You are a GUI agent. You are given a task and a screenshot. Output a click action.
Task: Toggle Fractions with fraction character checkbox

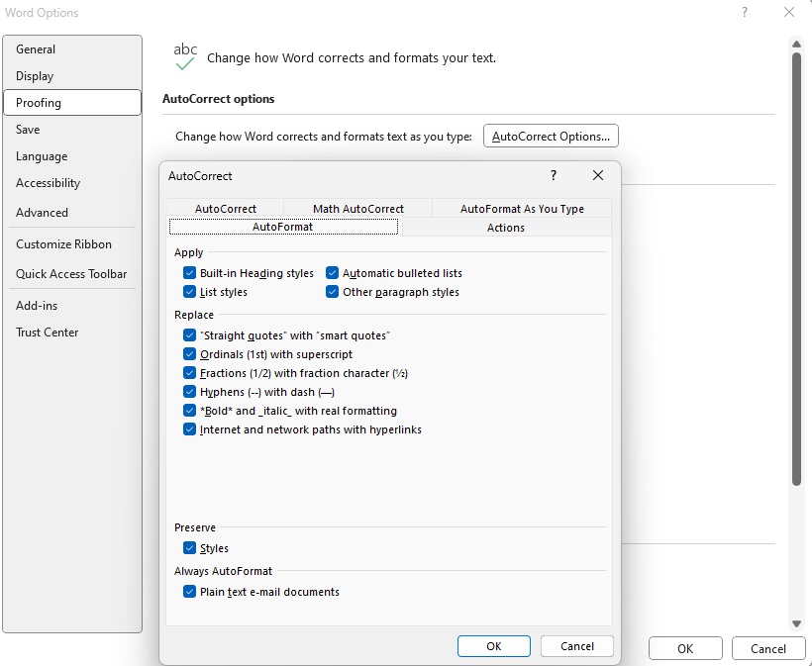click(x=189, y=373)
